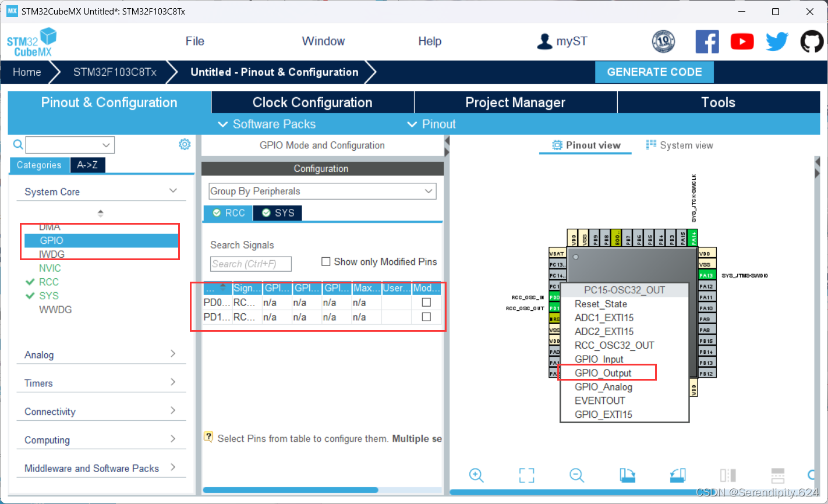Switch to A->Z list tab
828x504 pixels.
coord(87,165)
